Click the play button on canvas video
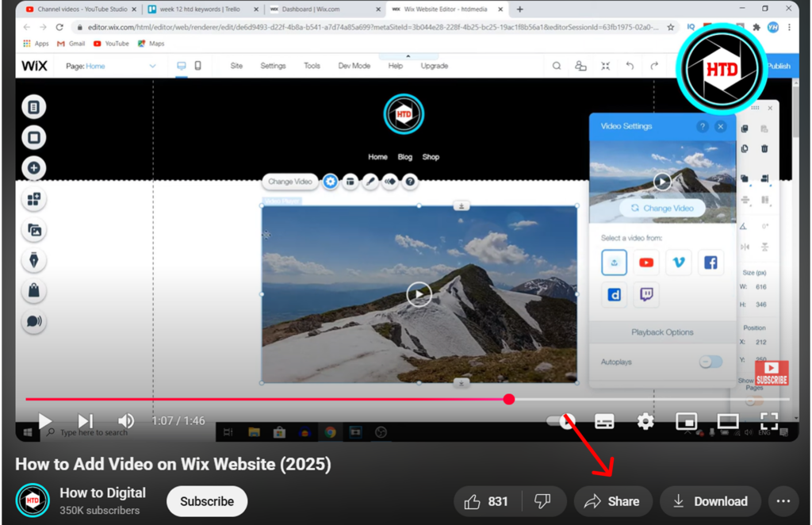Screen dimensions: 812x525 [x=419, y=294]
